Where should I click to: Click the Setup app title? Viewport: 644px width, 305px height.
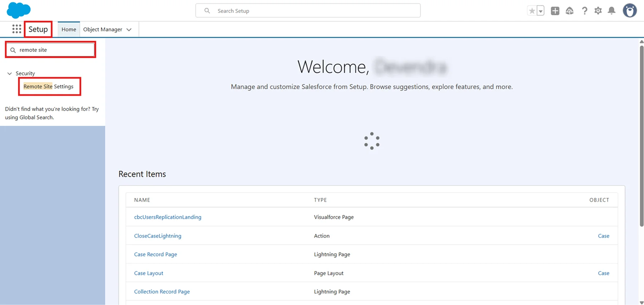(38, 29)
